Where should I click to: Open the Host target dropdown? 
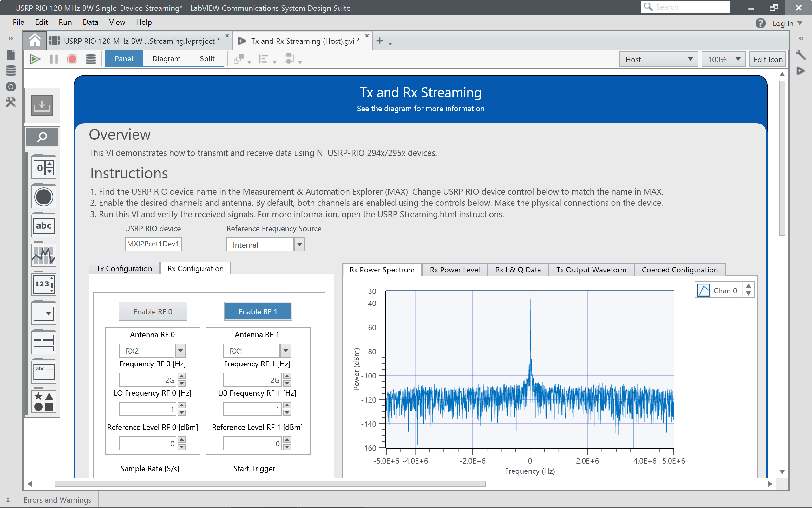(x=658, y=59)
